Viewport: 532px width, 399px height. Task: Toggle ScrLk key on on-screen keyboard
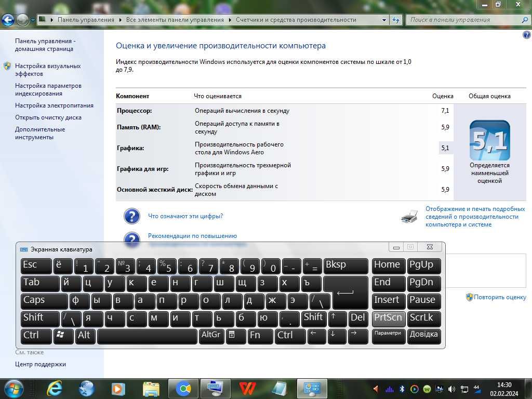[x=424, y=319]
